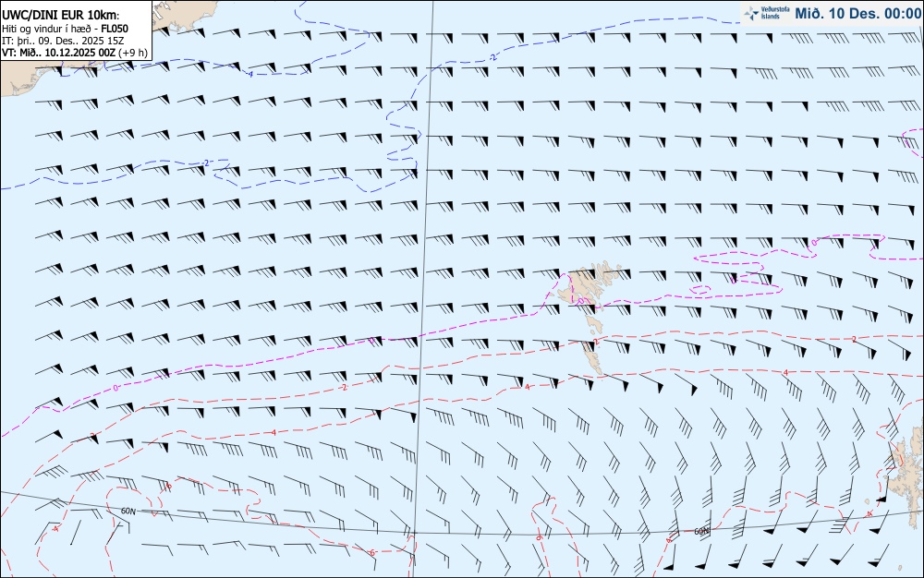The width and height of the screenshot is (924, 578).
Task: Click the Veðurstofa Íslands logo
Action: pos(767,13)
